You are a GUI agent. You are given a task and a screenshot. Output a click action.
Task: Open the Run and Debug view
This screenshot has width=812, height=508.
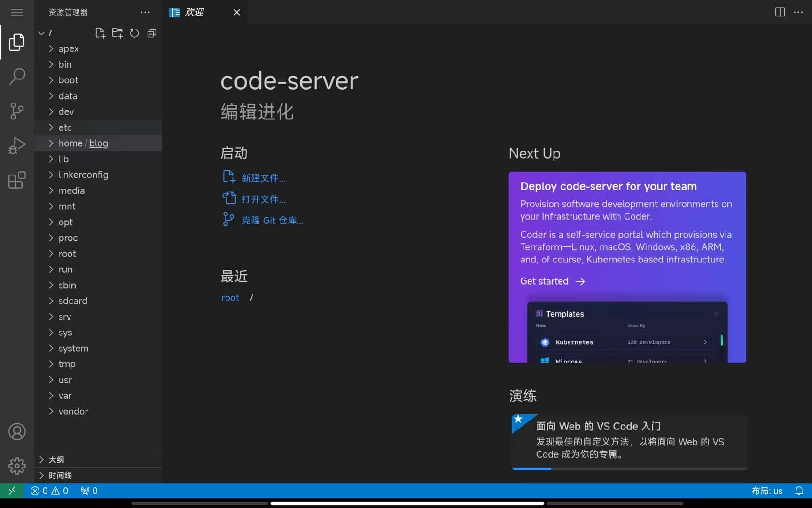tap(17, 145)
